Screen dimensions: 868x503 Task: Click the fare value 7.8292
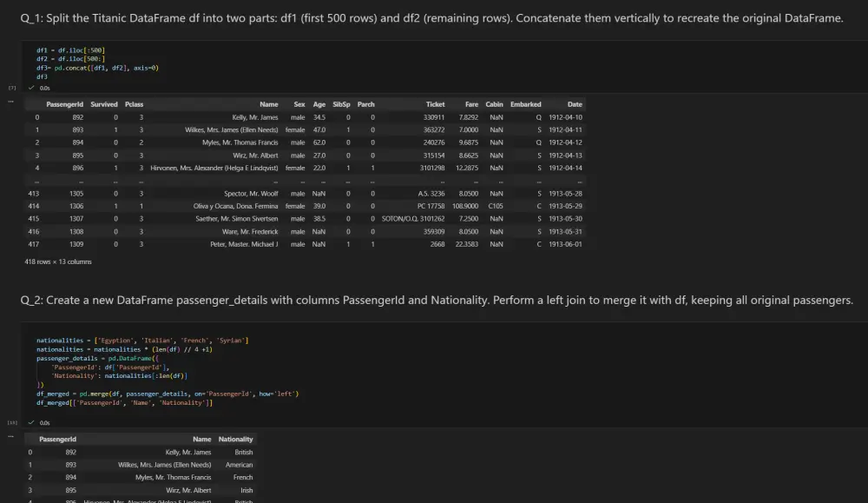(x=469, y=117)
